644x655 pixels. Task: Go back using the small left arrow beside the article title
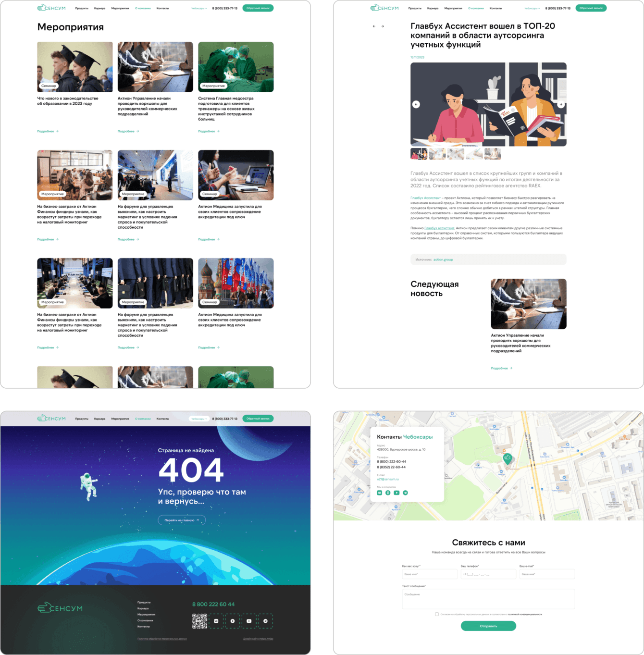click(374, 26)
